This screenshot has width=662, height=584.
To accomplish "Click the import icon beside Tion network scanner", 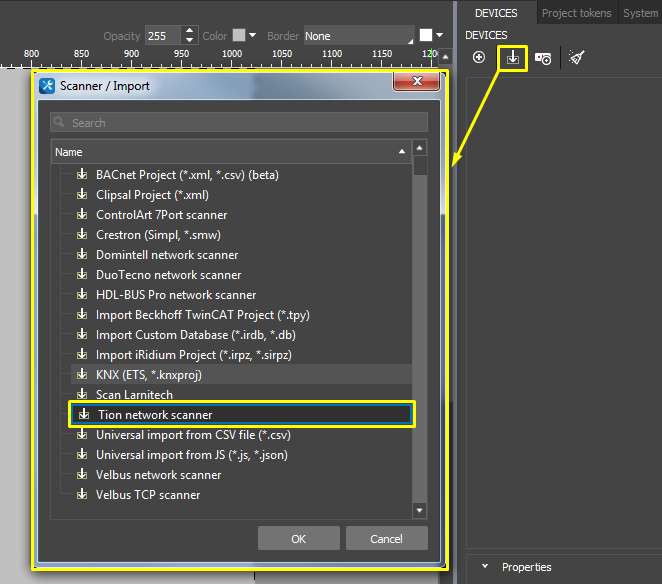I will point(84,415).
